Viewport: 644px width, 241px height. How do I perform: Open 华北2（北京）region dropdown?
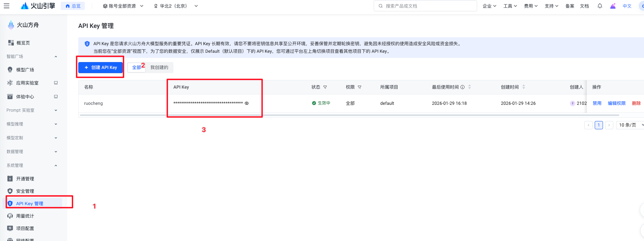tap(176, 6)
